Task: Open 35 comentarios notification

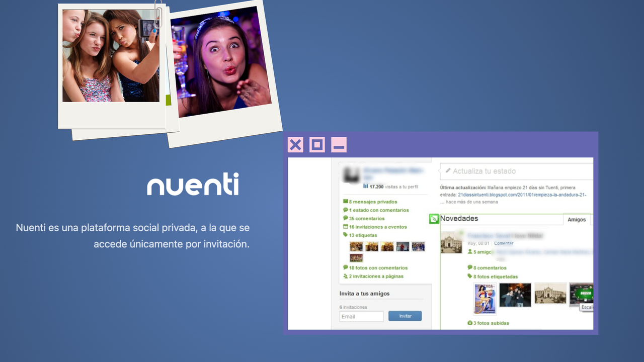Action: click(x=367, y=218)
